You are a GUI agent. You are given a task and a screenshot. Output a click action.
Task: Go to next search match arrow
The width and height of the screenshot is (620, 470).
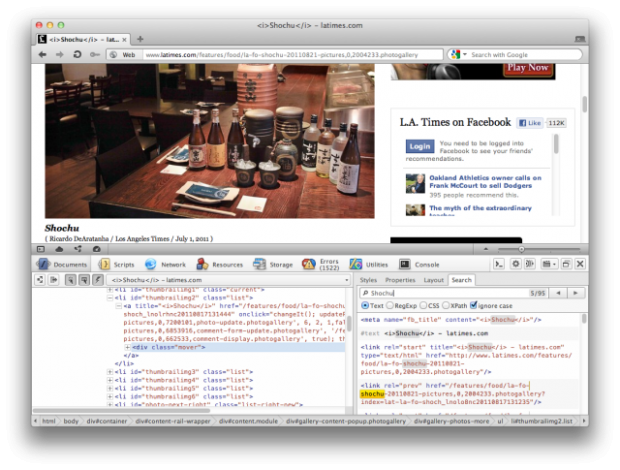(575, 293)
